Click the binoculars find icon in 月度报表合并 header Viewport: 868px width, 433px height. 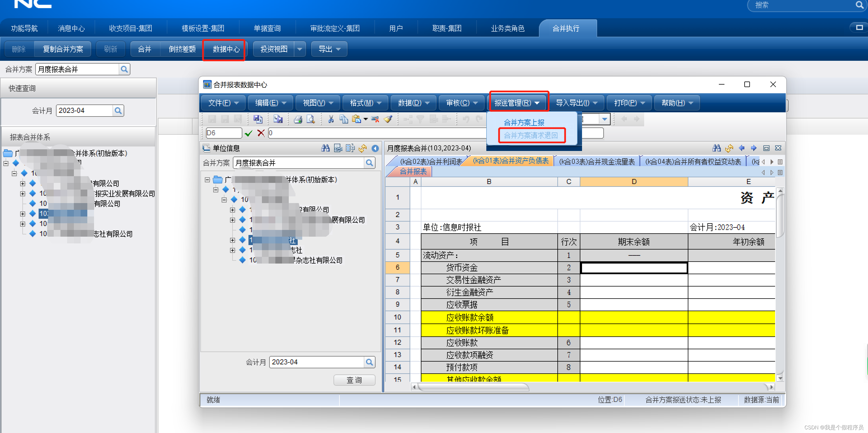(x=716, y=148)
